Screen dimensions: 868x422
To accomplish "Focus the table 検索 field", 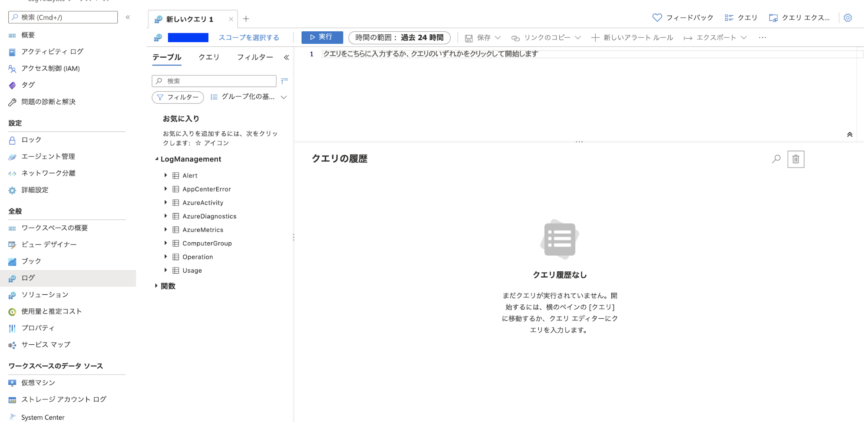I will click(x=214, y=81).
